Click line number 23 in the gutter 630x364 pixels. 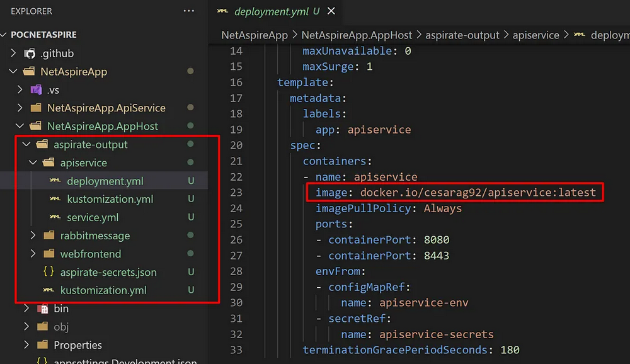[236, 193]
